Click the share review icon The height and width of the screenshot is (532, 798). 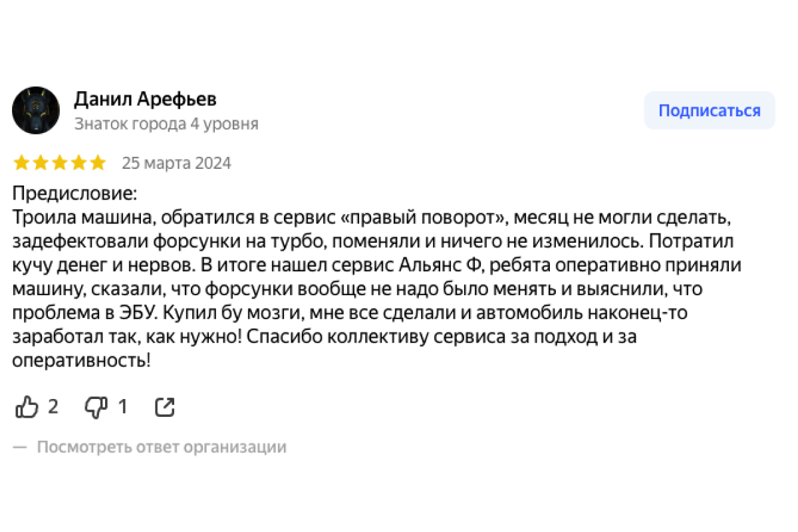pos(164,407)
